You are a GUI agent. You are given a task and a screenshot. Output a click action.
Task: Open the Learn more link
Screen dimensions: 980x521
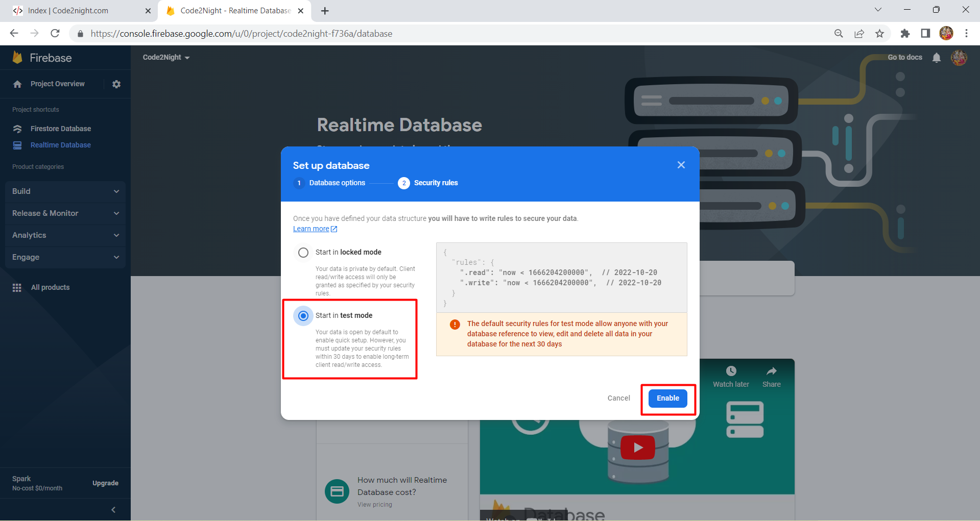315,229
